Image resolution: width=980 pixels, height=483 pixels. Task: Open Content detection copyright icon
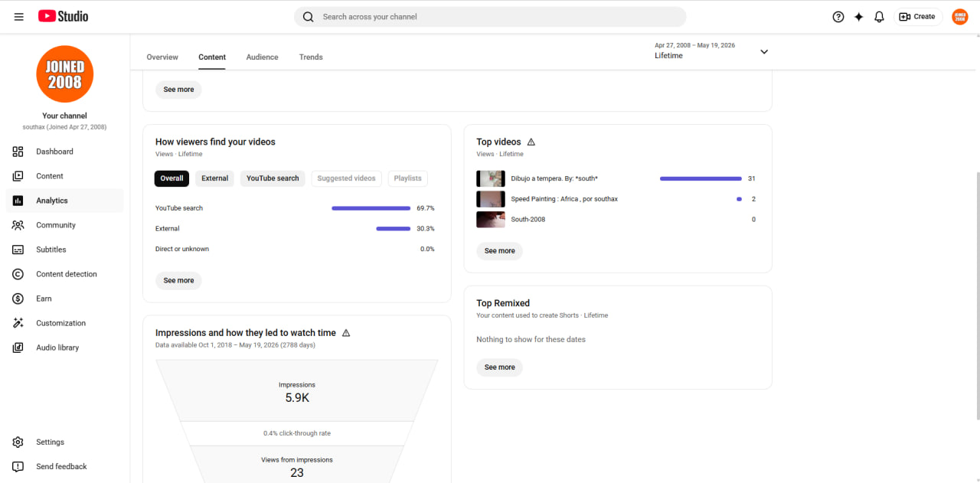[18, 274]
